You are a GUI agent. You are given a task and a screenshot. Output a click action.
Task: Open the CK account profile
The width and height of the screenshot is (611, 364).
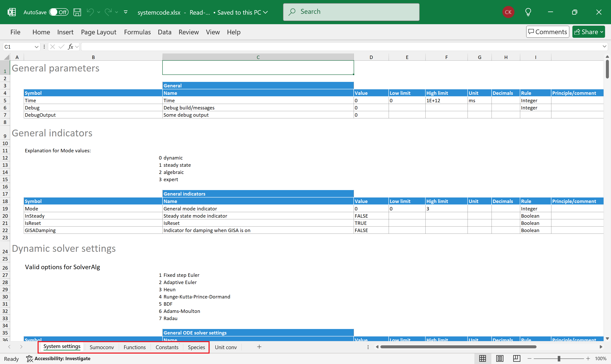tap(508, 12)
